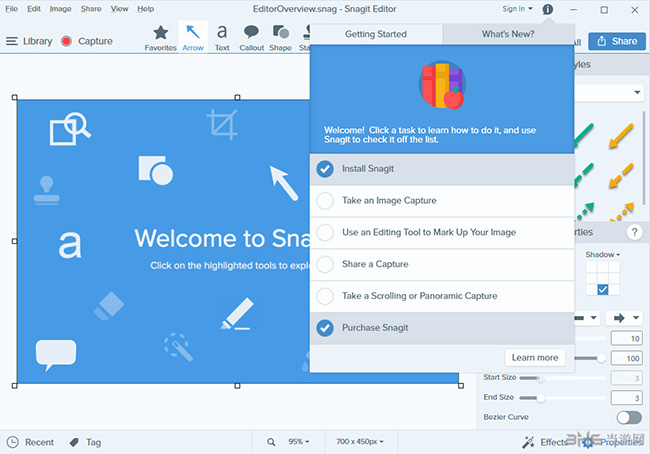Click the magic wand icon on canvas
Screen dimensions: 650x454
coord(178,347)
